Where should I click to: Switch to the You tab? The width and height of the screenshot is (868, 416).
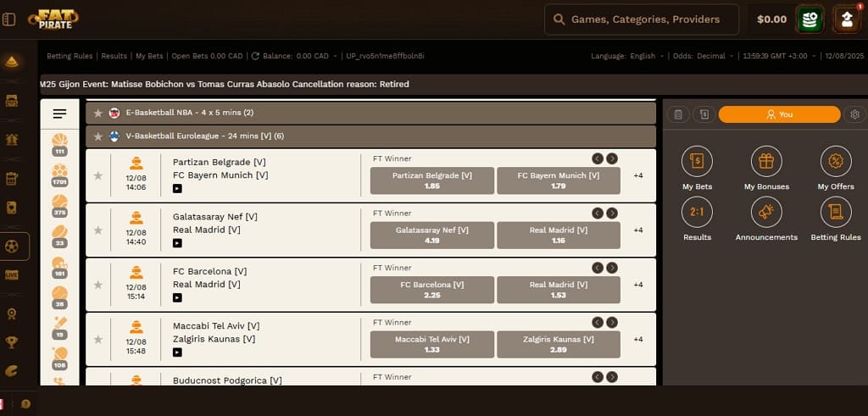tap(779, 114)
